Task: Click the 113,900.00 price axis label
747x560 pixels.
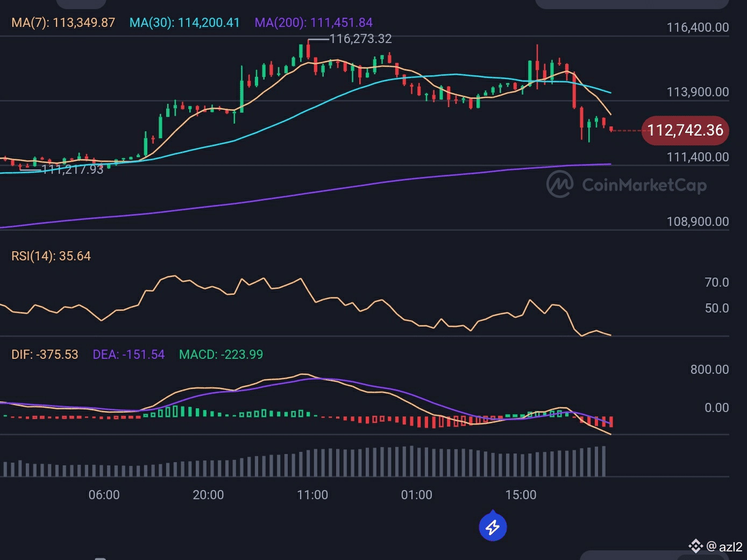Action: point(698,92)
